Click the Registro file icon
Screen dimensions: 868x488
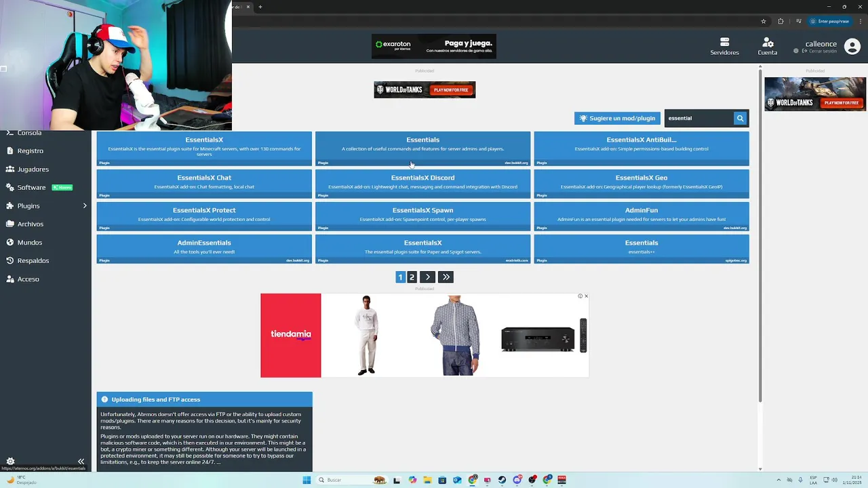[10, 150]
